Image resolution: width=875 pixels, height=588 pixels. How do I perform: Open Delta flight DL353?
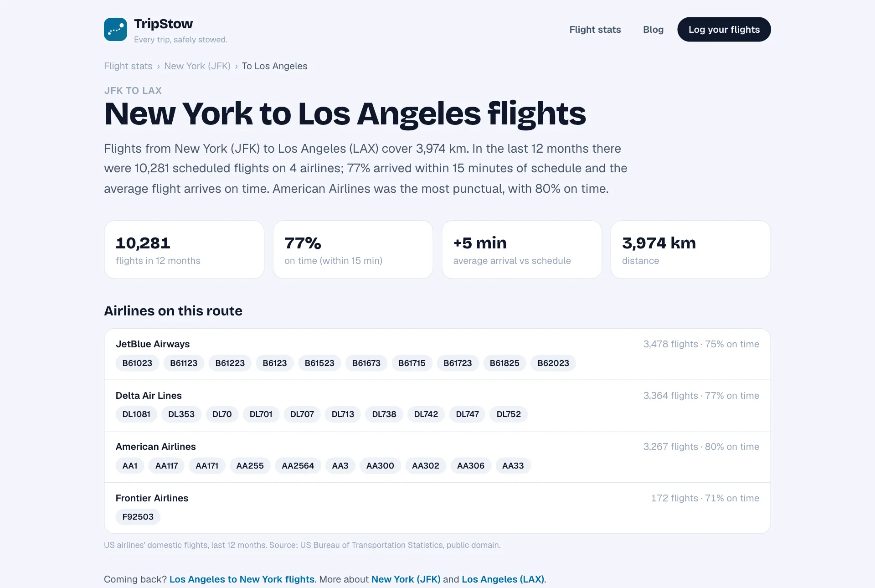pos(181,414)
